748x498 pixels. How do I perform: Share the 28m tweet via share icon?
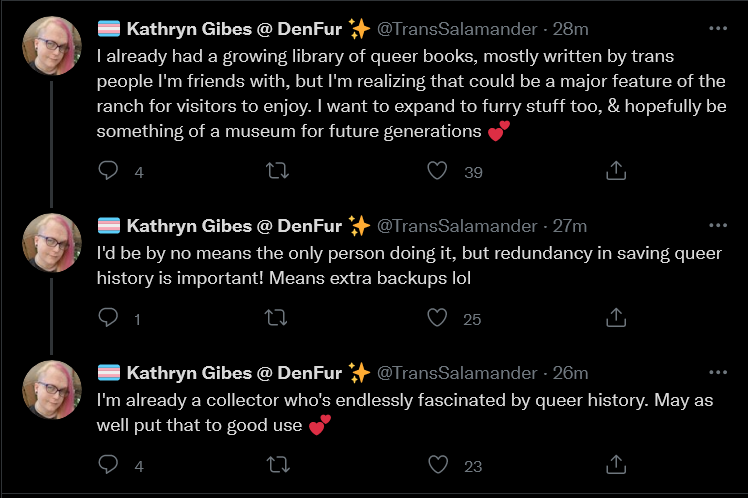[616, 170]
